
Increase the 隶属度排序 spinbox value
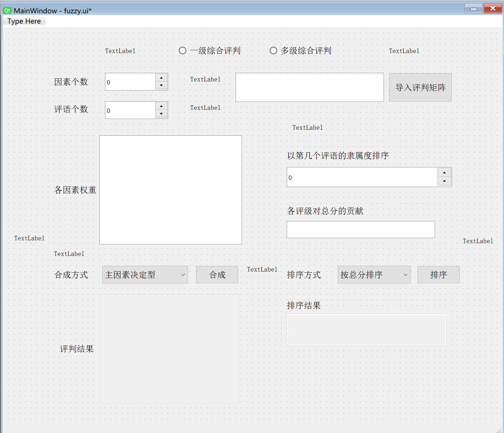pyautogui.click(x=444, y=173)
